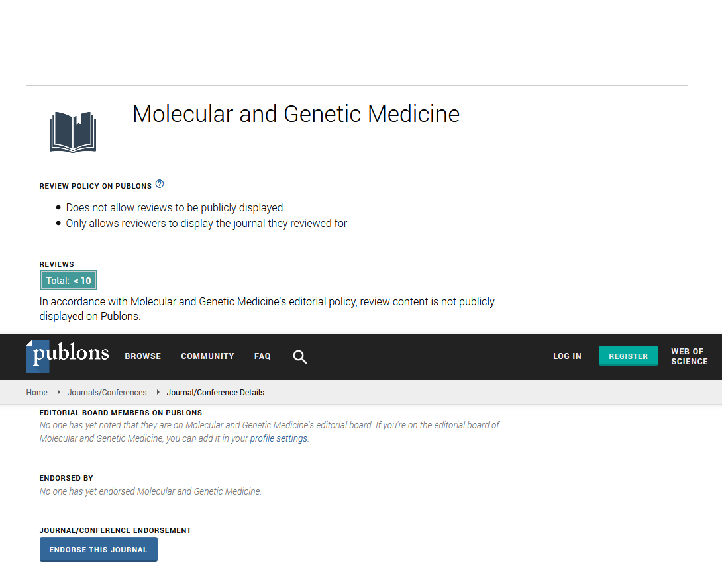
Task: Open the search magnifier icon
Action: tap(300, 357)
